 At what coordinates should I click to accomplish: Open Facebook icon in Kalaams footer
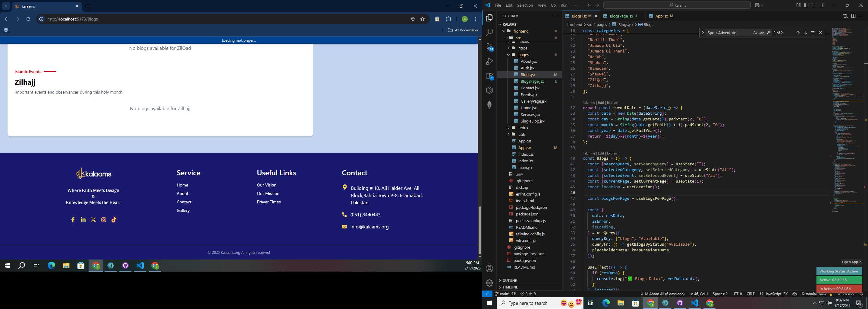[x=73, y=220]
